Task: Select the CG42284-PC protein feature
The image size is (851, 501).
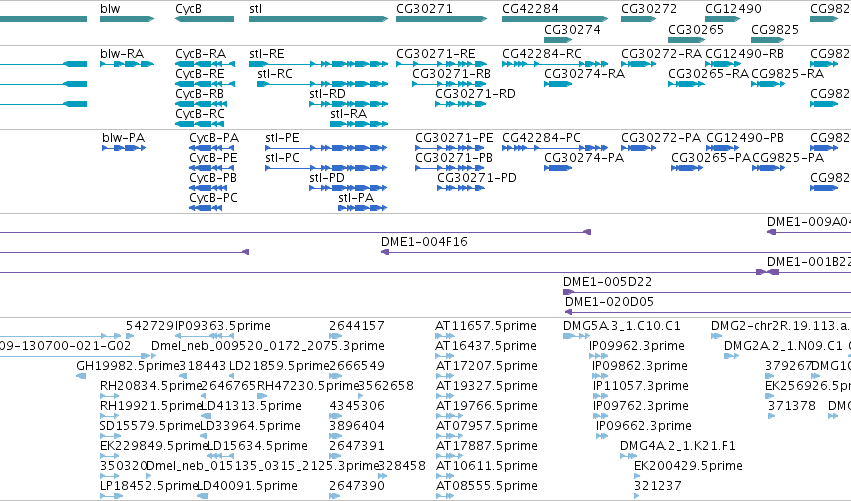Action: point(555,148)
